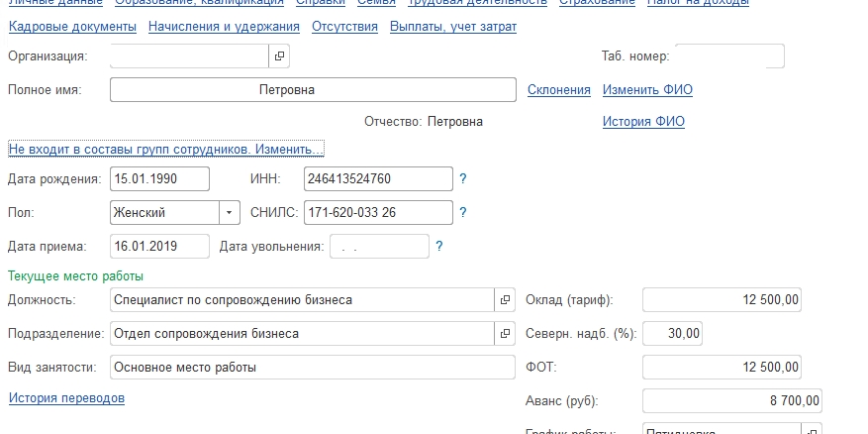
Task: Click the Склонения link
Action: point(558,90)
